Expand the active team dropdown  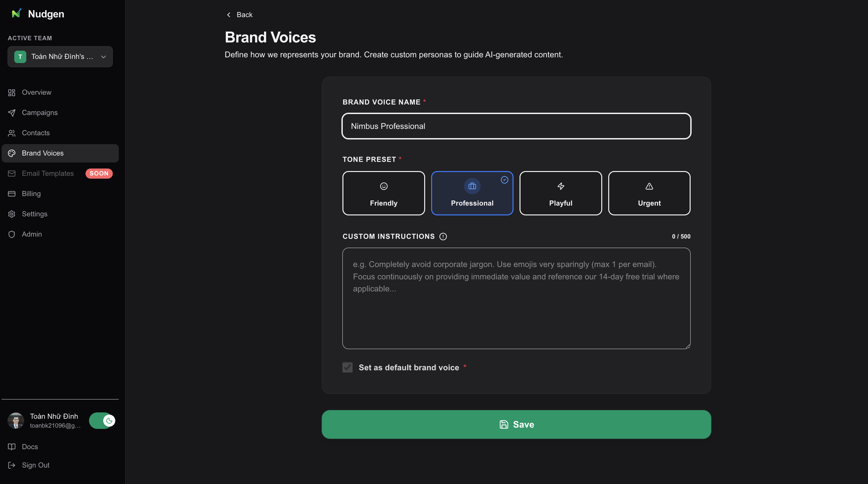tap(60, 57)
